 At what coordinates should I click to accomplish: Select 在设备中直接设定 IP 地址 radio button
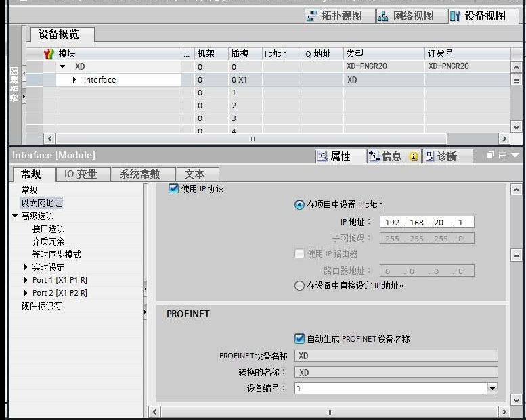click(299, 286)
